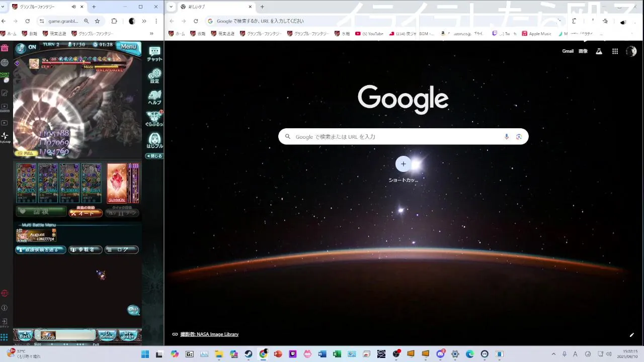Open the Gmail link on Google page
This screenshot has height=362, width=644.
[x=568, y=51]
